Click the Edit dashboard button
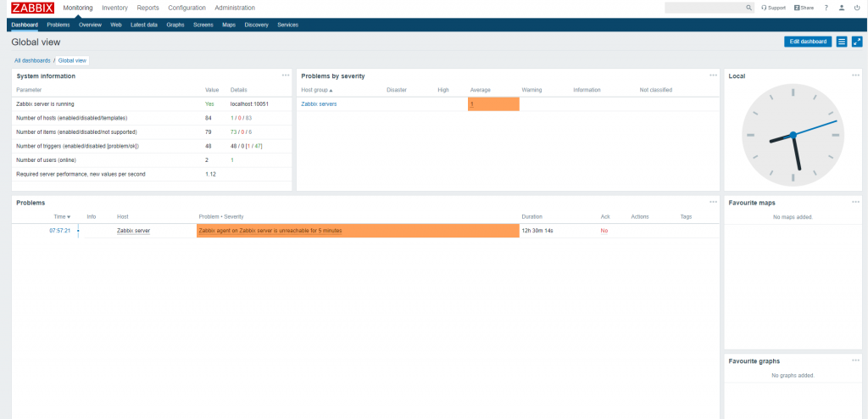Viewport: 868px width, 419px height. click(x=807, y=42)
